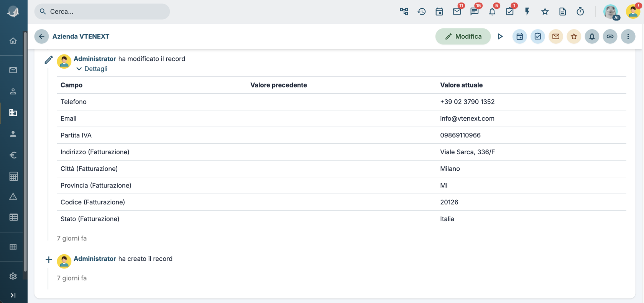Open the euro sales module icon
Image resolution: width=644 pixels, height=303 pixels.
coord(13,155)
